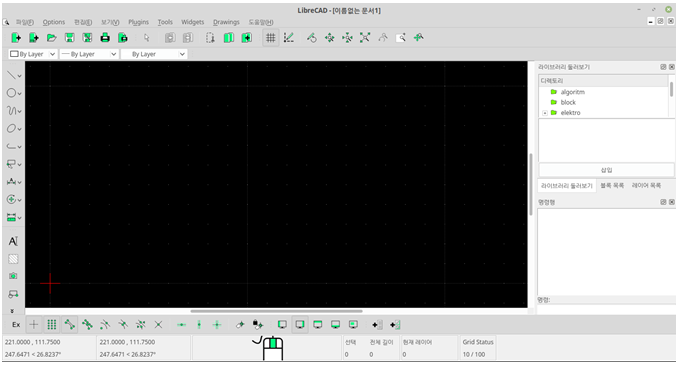
Task: Select the Text tool
Action: (13, 241)
